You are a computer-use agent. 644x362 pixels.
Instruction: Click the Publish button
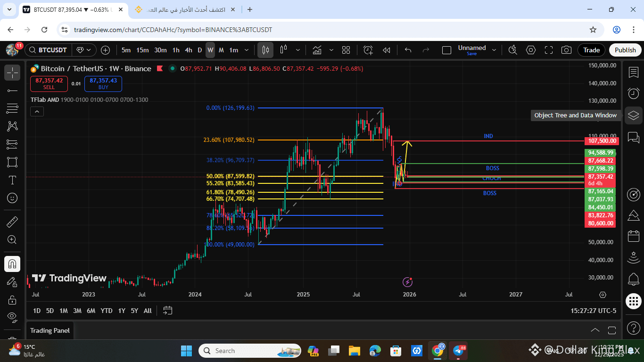(x=625, y=49)
